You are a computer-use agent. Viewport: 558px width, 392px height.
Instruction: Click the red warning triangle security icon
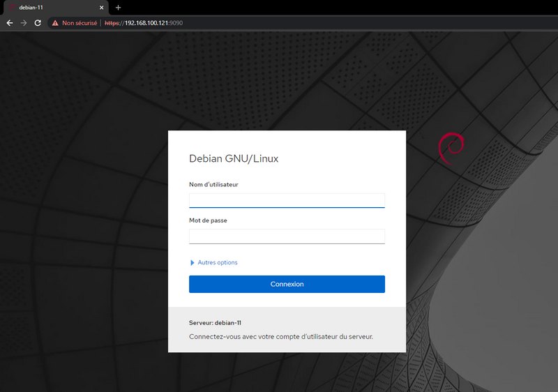coord(55,23)
